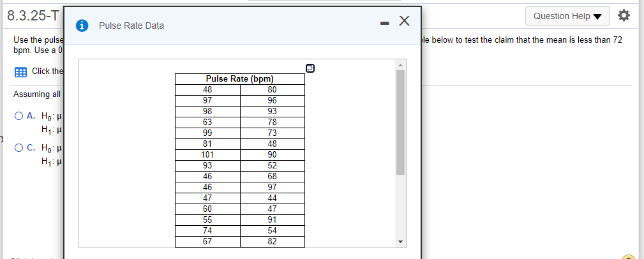644x259 pixels.
Task: Click the table cell with value 74
Action: pos(208,231)
